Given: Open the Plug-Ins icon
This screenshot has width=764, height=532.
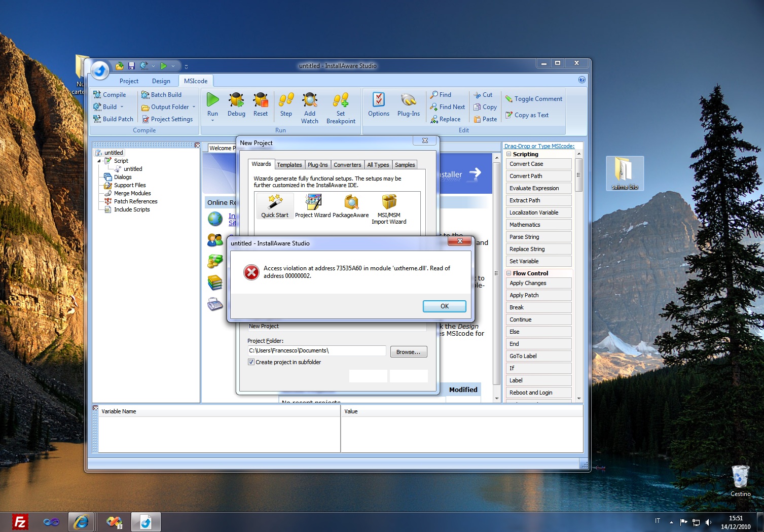Looking at the screenshot, I should pyautogui.click(x=409, y=99).
